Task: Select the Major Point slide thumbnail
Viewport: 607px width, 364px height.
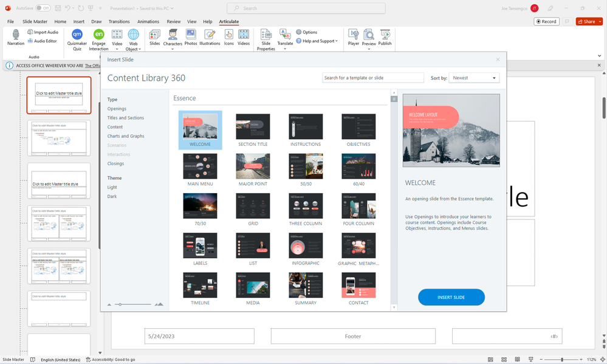Action: pos(253,166)
